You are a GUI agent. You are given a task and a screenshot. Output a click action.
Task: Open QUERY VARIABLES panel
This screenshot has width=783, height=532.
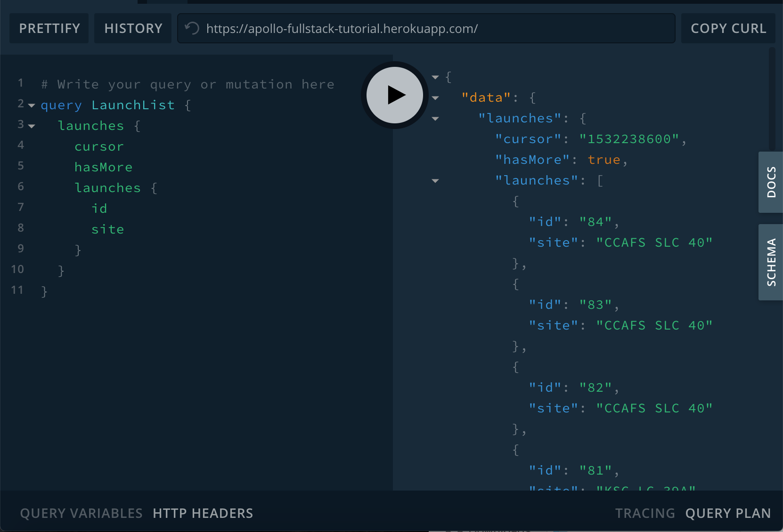pyautogui.click(x=81, y=513)
